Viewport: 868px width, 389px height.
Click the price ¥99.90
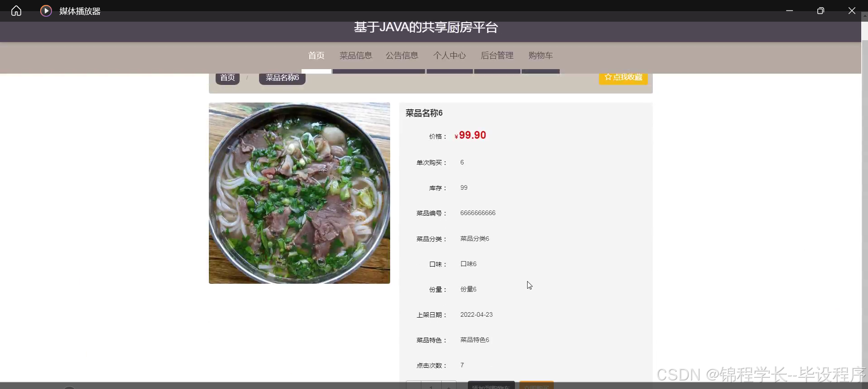(x=470, y=135)
